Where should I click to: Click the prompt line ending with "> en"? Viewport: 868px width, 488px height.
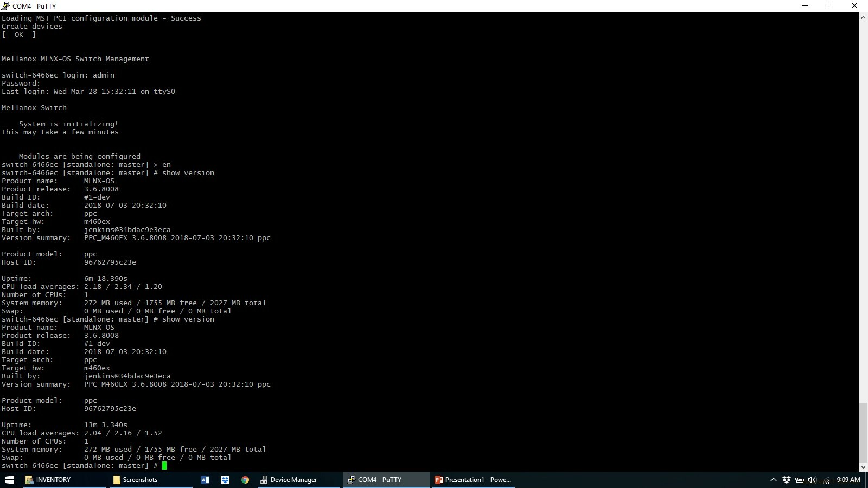86,165
